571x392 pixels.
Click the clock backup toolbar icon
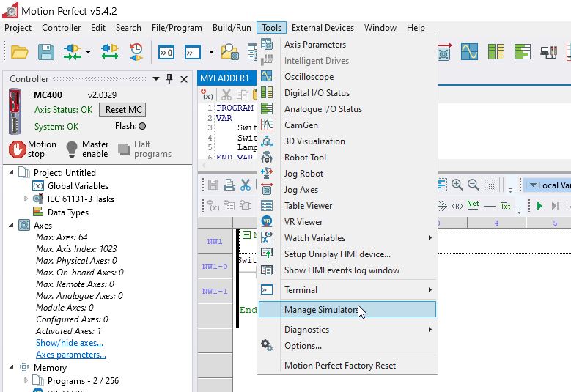(x=136, y=52)
